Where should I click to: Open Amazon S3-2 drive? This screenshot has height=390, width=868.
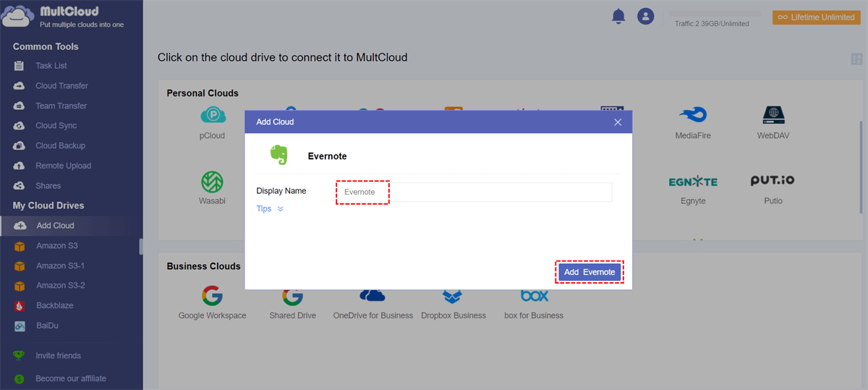pos(60,286)
